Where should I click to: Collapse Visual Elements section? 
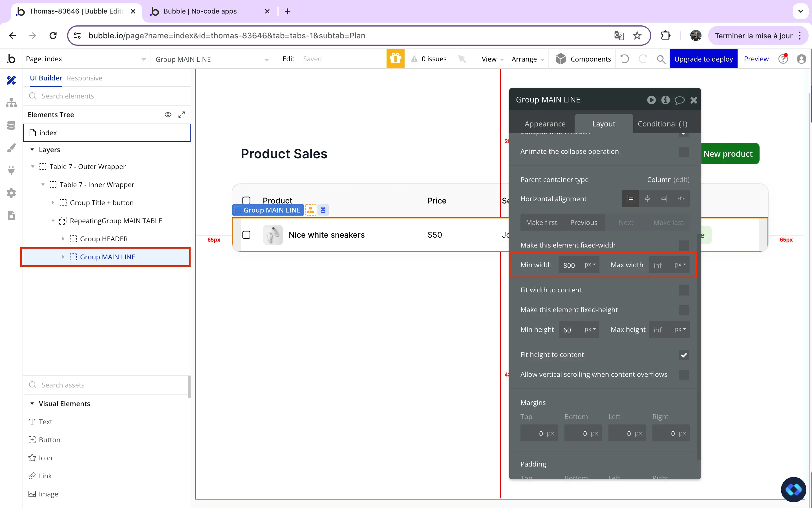(32, 404)
